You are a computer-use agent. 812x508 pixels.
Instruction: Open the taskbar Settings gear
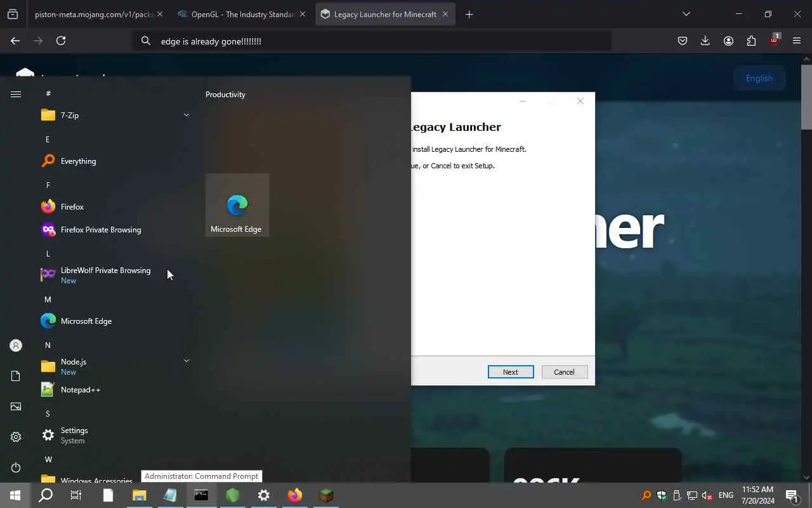[x=264, y=495]
